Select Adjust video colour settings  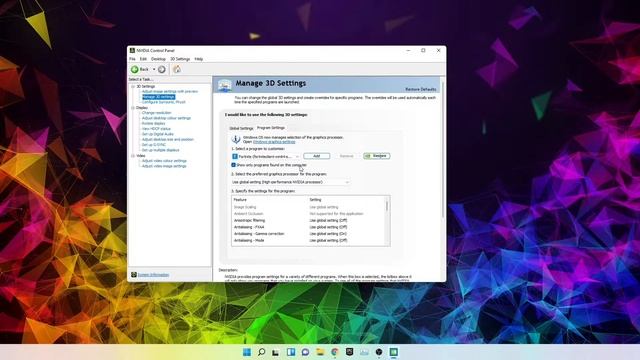tap(164, 161)
